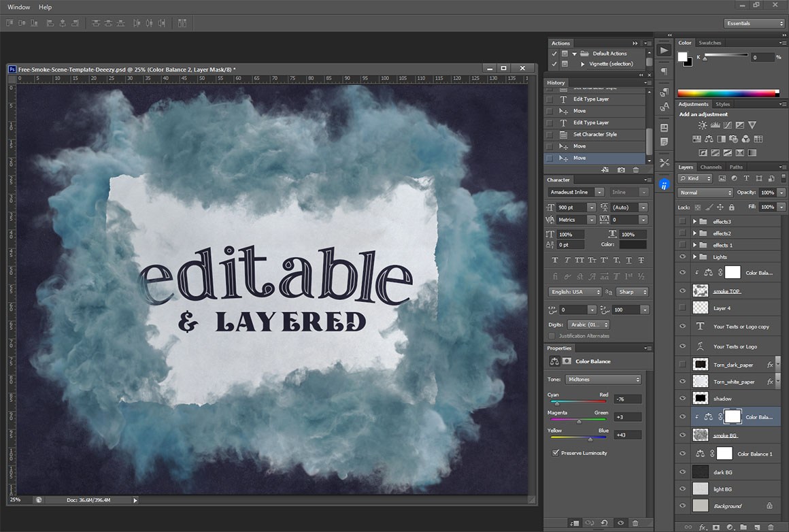
Task: Open the Window menu
Action: (18, 7)
